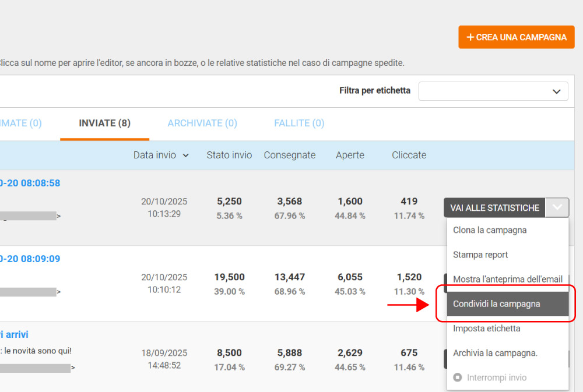The height and width of the screenshot is (392, 583).
Task: Choose Mostra l'anteprima dell'email
Action: [x=508, y=279]
